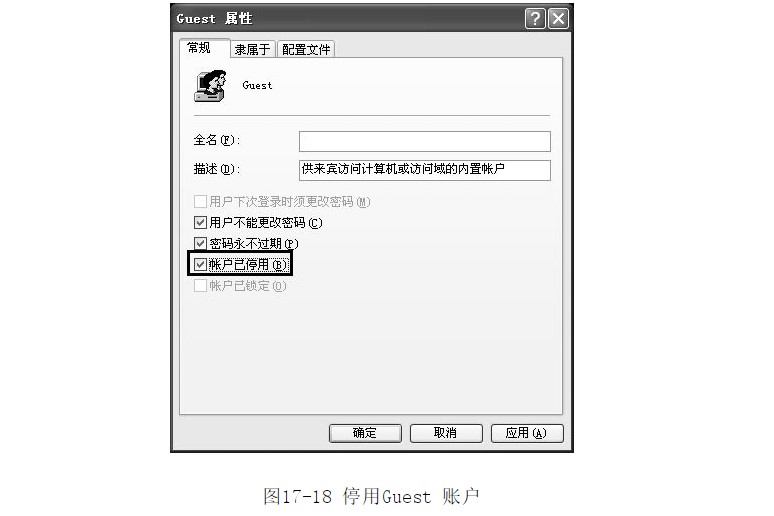Toggle 用户不能更改密码 checkbox
Screen dimensions: 774x516
[x=200, y=223]
